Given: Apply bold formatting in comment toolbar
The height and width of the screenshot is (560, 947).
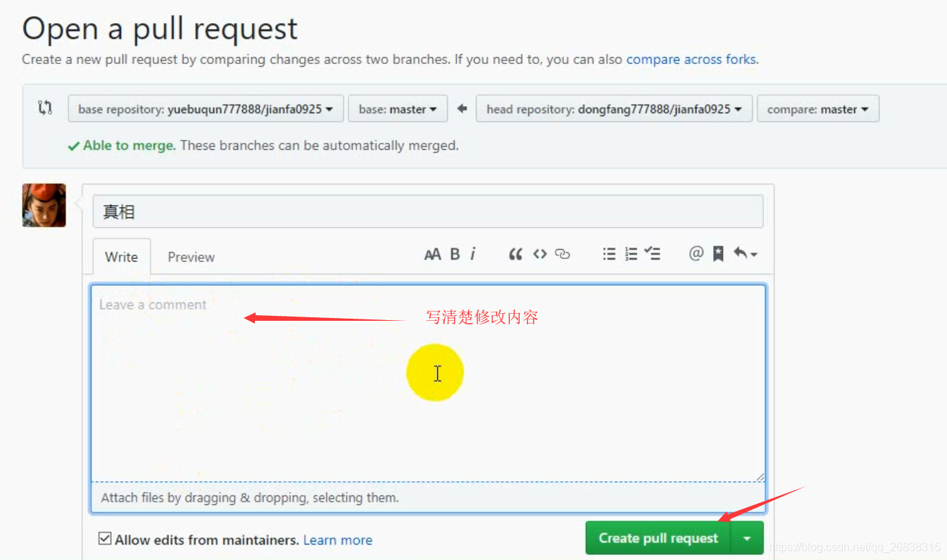Looking at the screenshot, I should point(455,255).
